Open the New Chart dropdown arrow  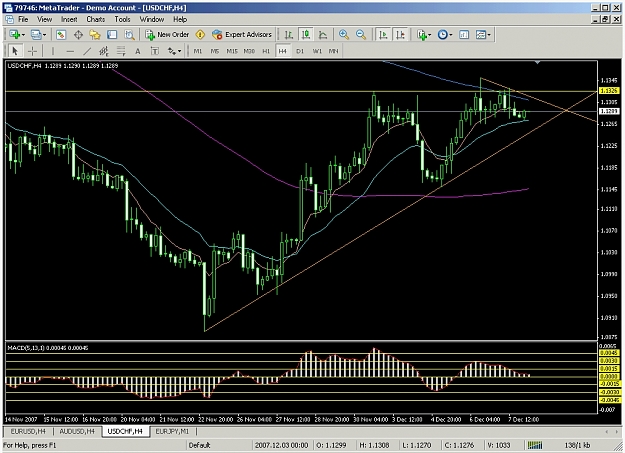coord(24,35)
